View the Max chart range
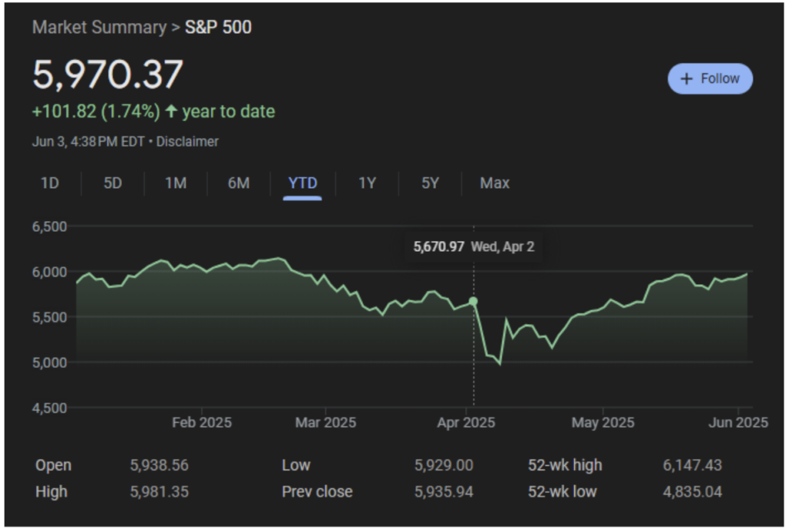This screenshot has height=532, width=789. (x=495, y=183)
